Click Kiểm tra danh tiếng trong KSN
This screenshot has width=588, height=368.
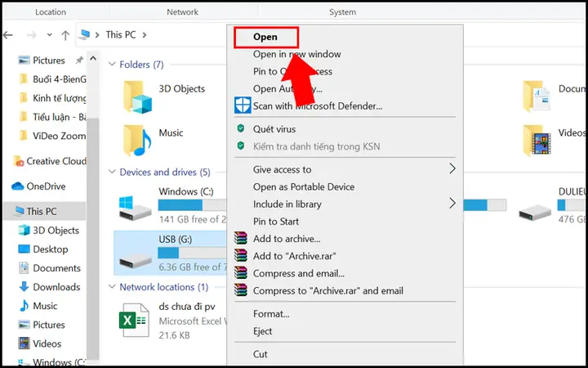tap(316, 146)
